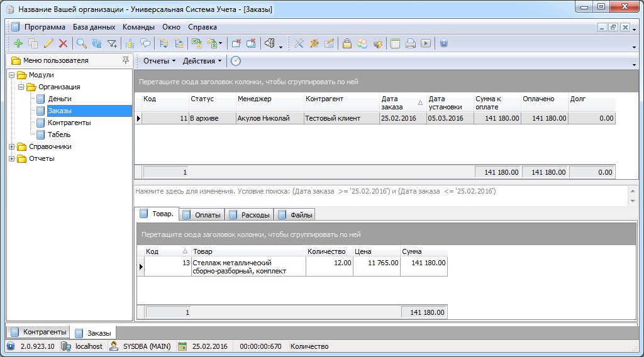Switch to the Файлы tab

click(296, 214)
